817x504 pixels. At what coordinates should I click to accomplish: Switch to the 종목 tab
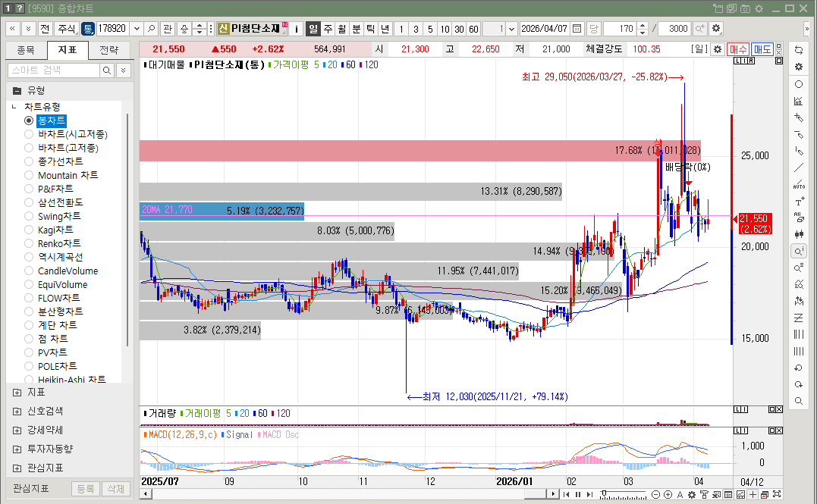26,50
